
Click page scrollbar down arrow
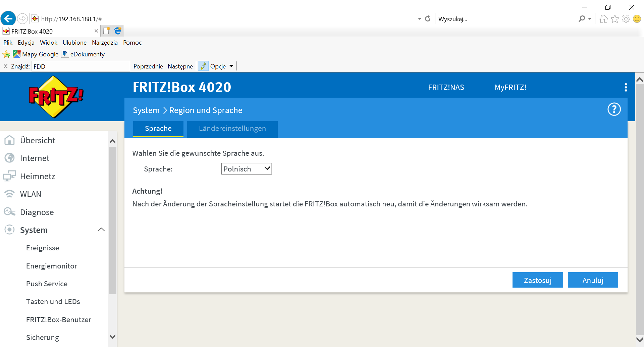[x=640, y=340]
